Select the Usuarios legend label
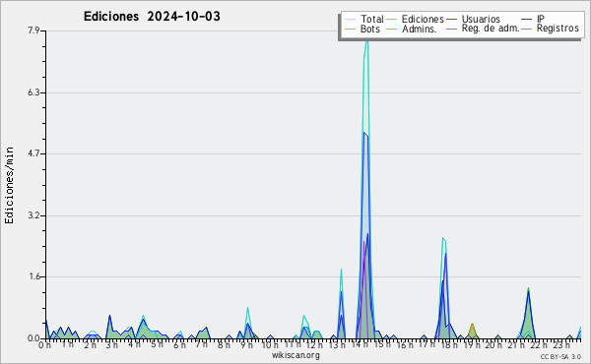This screenshot has width=591, height=364. (x=481, y=19)
